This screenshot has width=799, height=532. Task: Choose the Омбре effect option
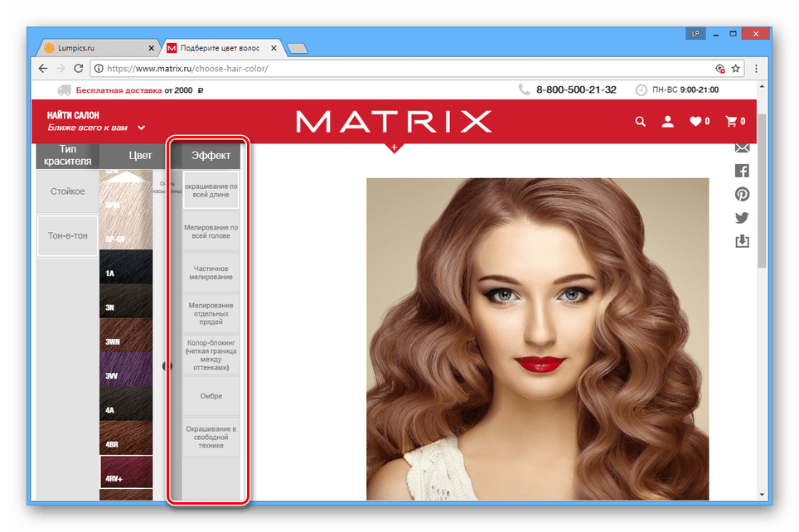point(211,396)
